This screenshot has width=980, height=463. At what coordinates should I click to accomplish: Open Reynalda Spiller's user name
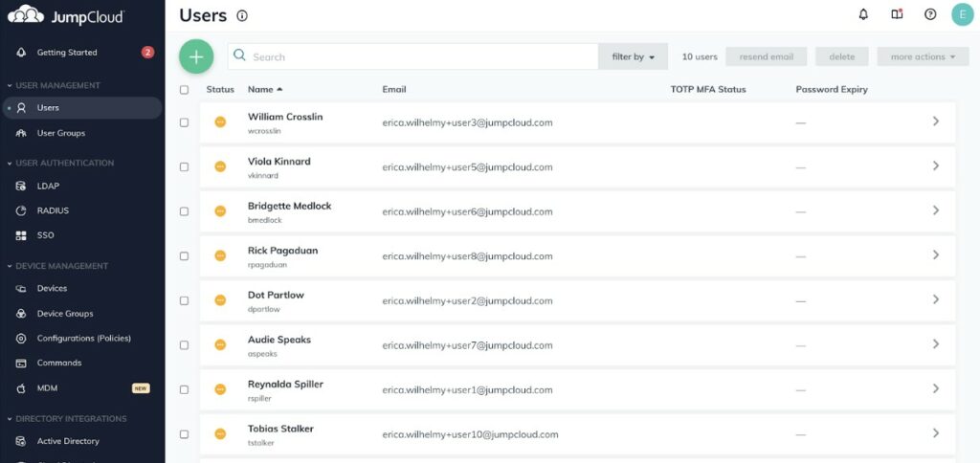click(285, 385)
